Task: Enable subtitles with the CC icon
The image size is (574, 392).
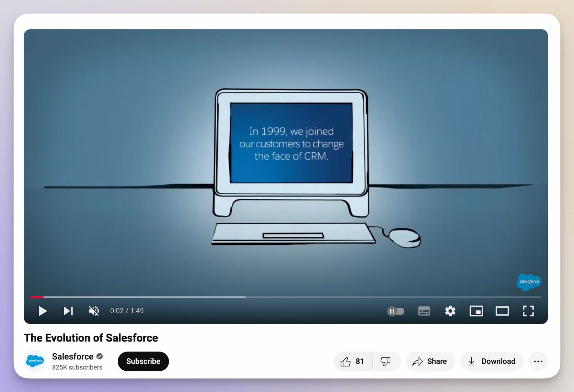Action: pyautogui.click(x=424, y=311)
